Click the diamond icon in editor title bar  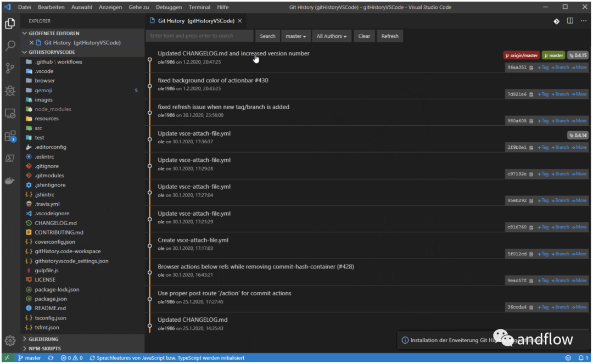pos(556,21)
